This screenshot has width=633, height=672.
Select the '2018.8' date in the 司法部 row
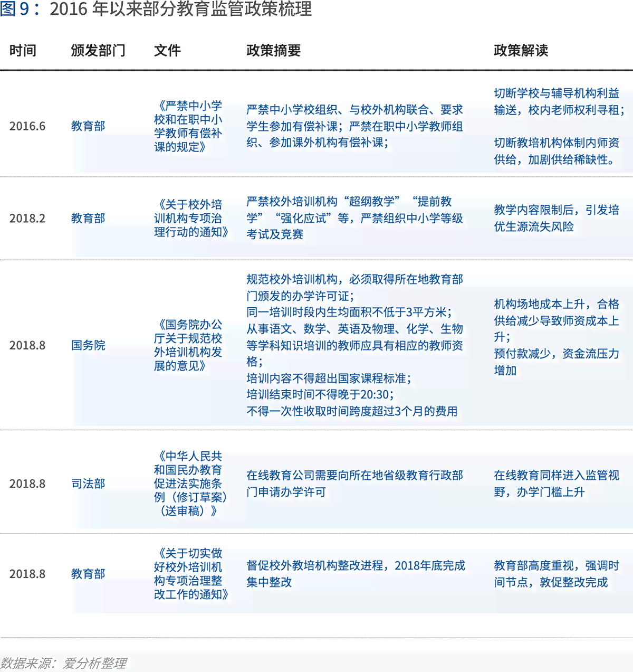pyautogui.click(x=27, y=484)
